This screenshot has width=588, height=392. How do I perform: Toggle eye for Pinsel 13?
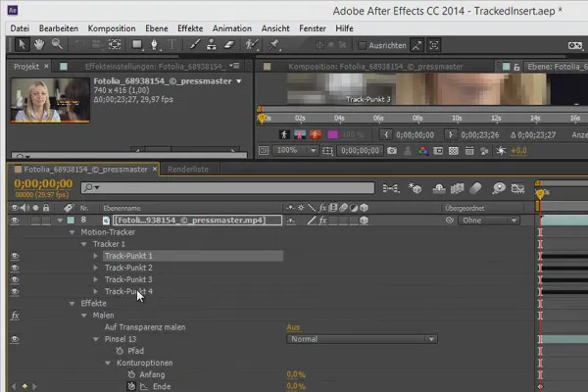click(x=15, y=339)
